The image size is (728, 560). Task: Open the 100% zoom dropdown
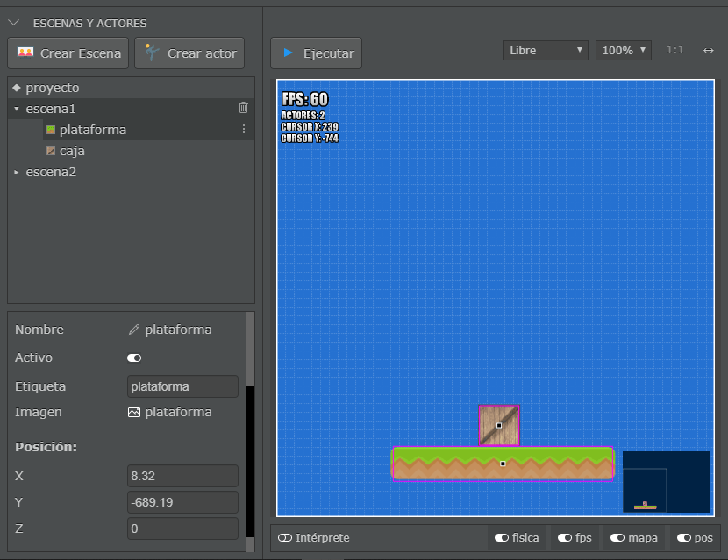[x=623, y=50]
